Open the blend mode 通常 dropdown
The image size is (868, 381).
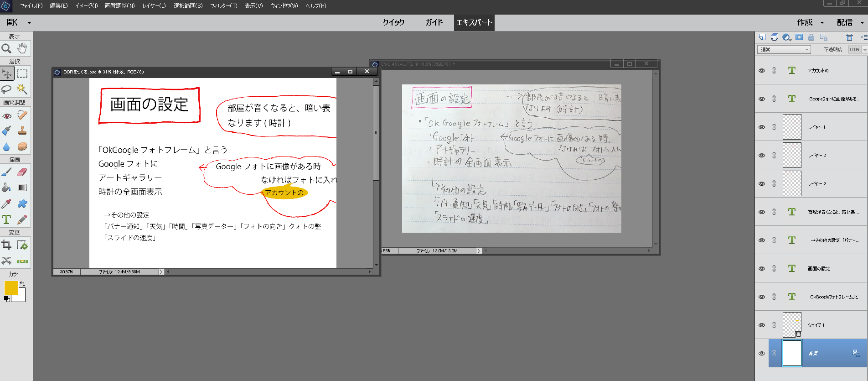click(x=784, y=49)
